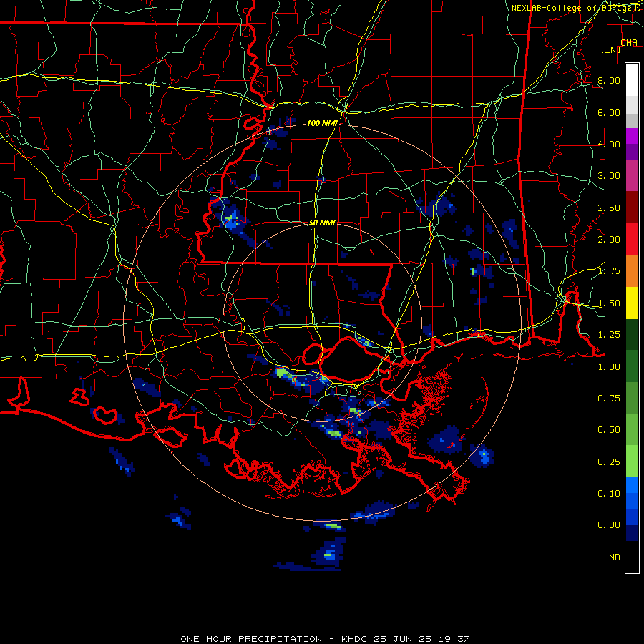
Task: Click the '[IN]' units label
Action: coord(611,49)
